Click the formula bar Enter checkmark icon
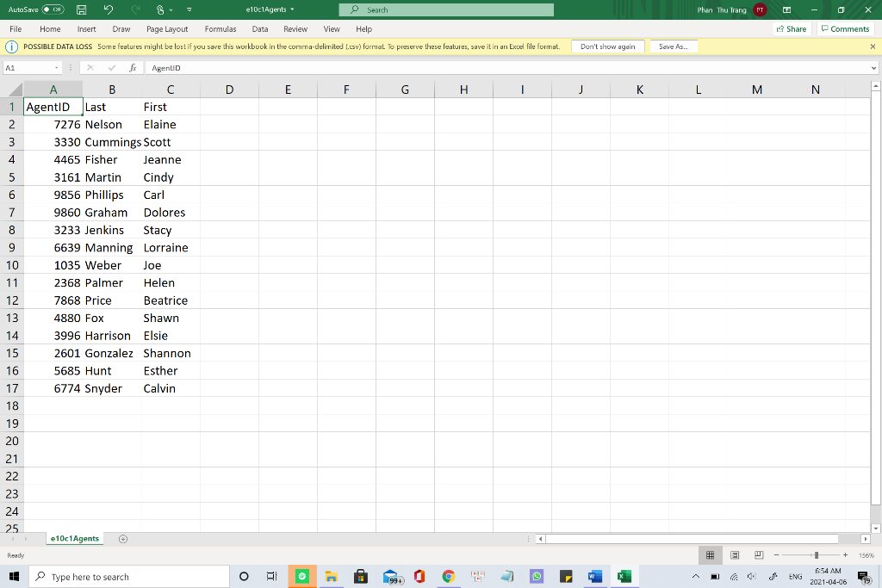Viewport: 882px width, 588px height. (x=111, y=68)
